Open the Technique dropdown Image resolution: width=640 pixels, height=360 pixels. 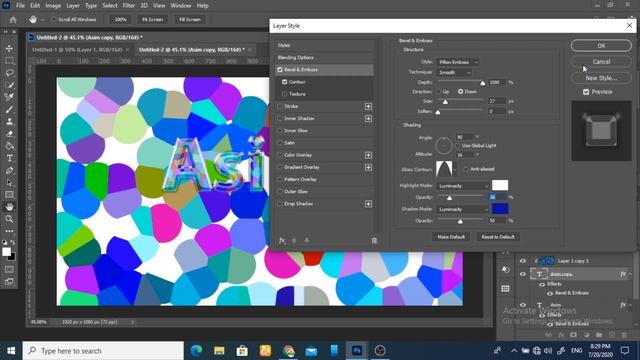(454, 73)
